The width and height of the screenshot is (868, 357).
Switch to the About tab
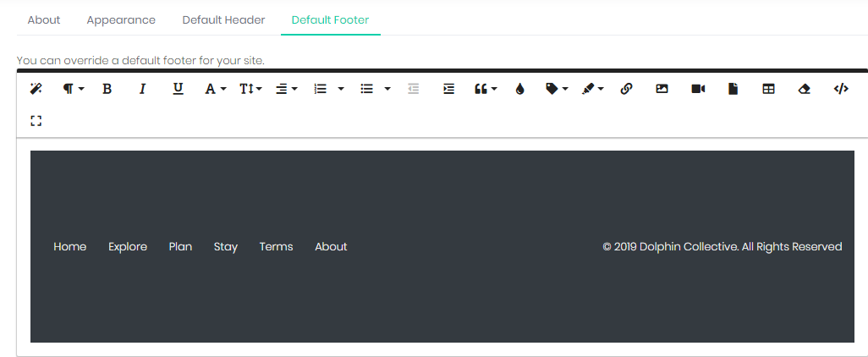point(44,20)
